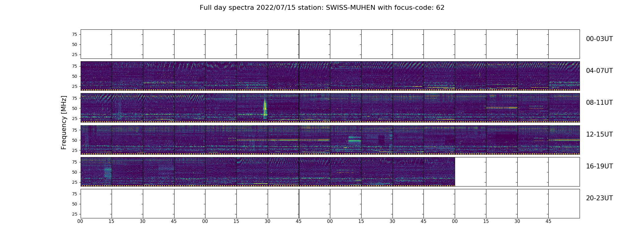Click the 50 tick label of 12-15UT row
644x245 pixels.
pyautogui.click(x=74, y=140)
